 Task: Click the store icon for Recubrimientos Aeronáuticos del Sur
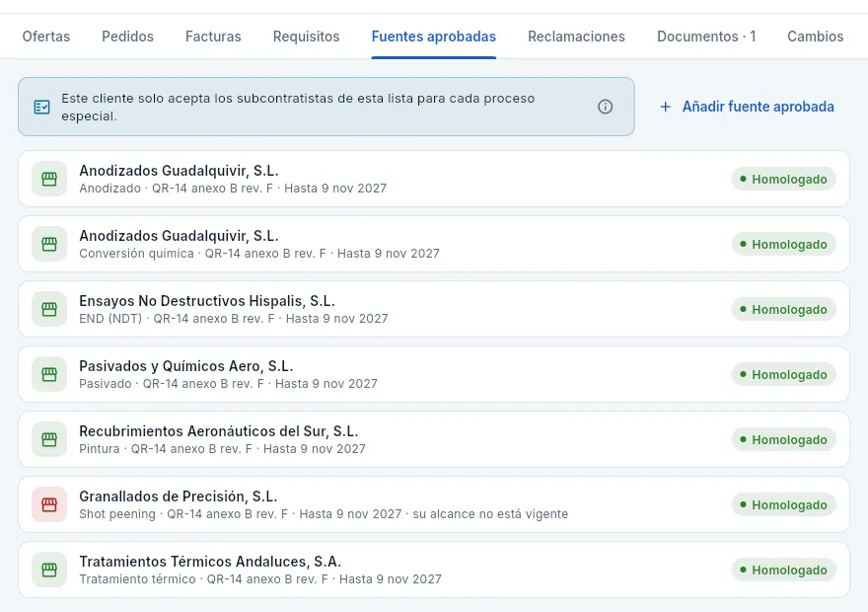[x=49, y=440]
